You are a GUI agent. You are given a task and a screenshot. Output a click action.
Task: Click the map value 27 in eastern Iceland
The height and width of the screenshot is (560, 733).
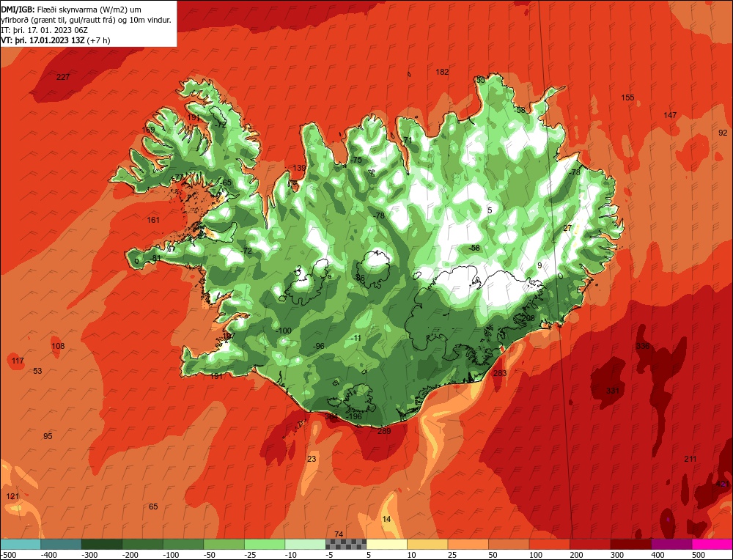[567, 229]
